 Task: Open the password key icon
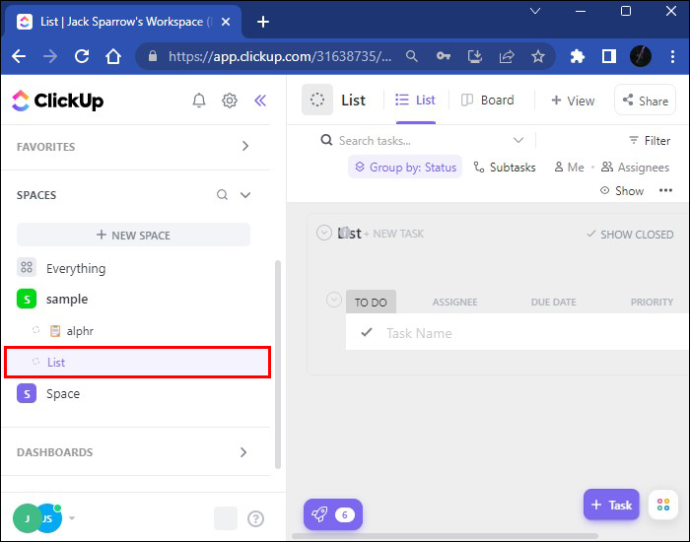click(443, 56)
